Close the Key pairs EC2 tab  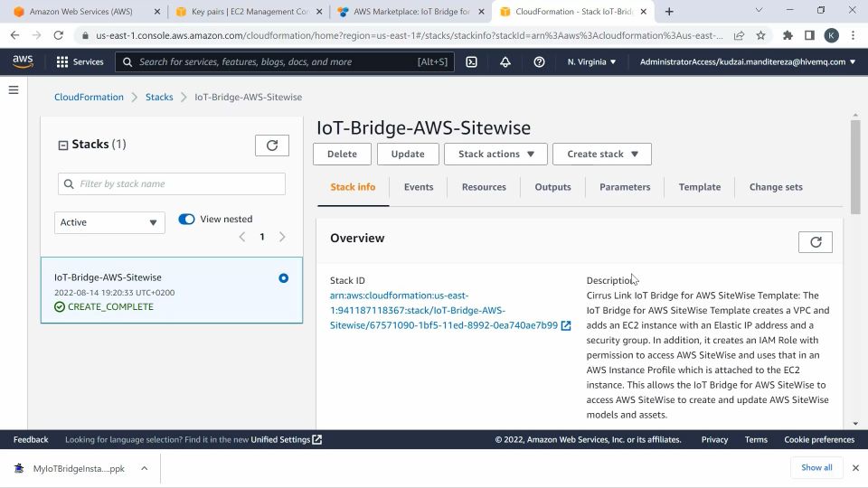(319, 11)
